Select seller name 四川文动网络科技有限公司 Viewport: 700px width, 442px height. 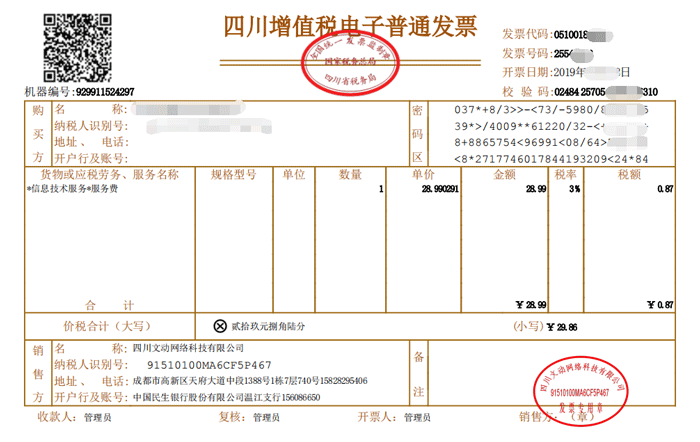pos(188,348)
